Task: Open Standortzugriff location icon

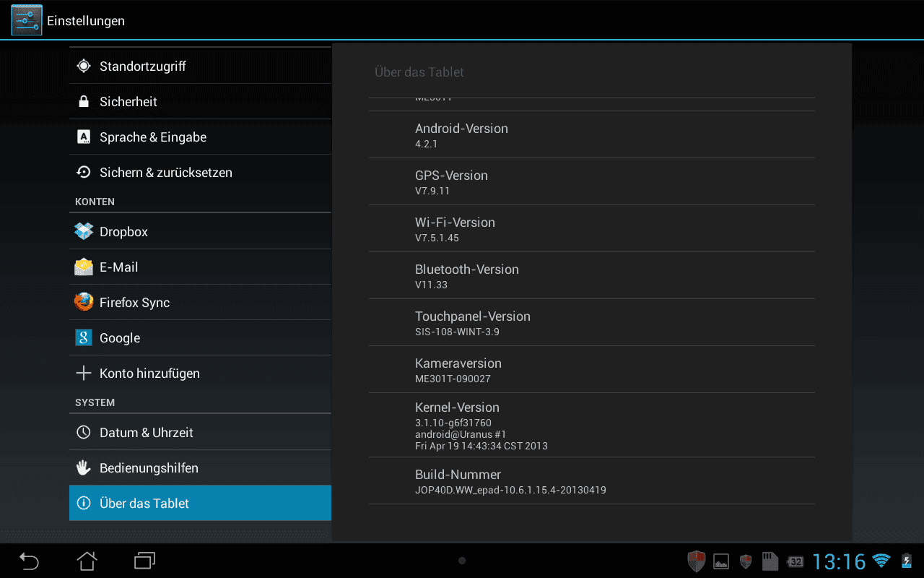Action: 84,66
